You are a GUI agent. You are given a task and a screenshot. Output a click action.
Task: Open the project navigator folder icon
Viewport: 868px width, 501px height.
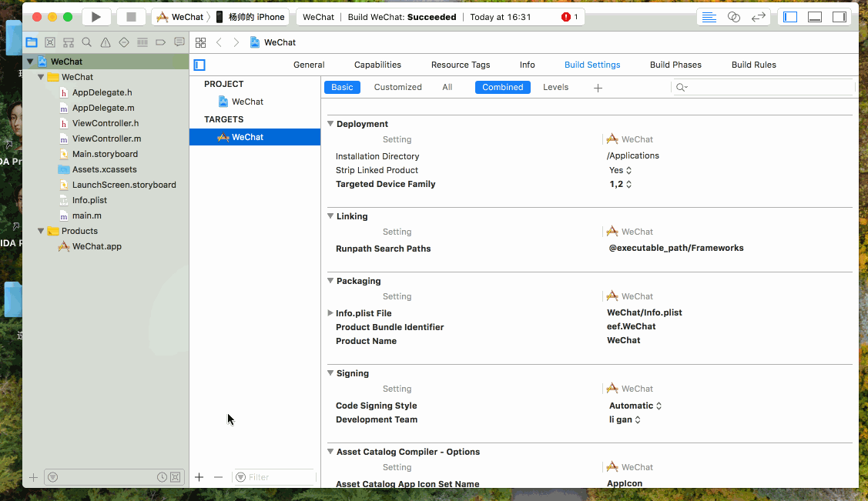click(x=32, y=42)
